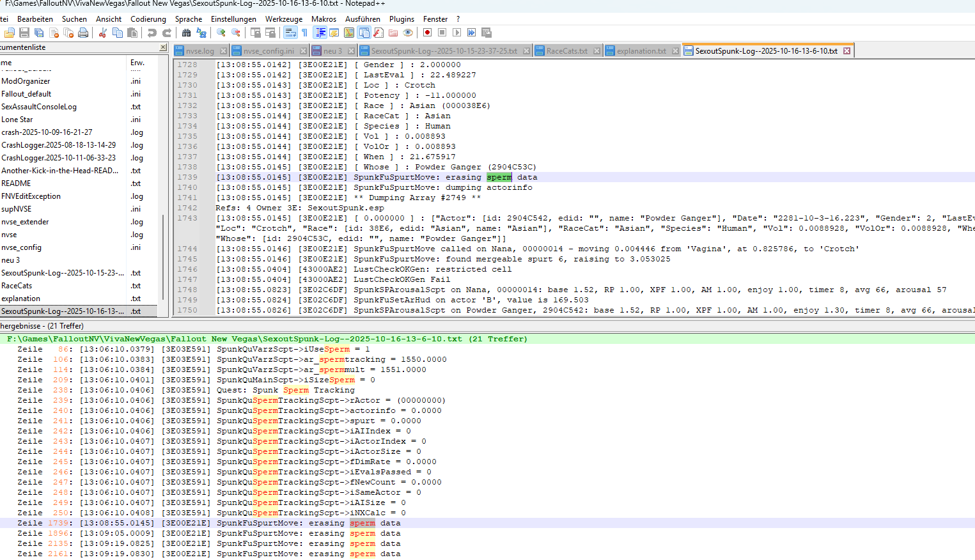Save the current file with floppy icon
The image size is (975, 560).
click(24, 33)
